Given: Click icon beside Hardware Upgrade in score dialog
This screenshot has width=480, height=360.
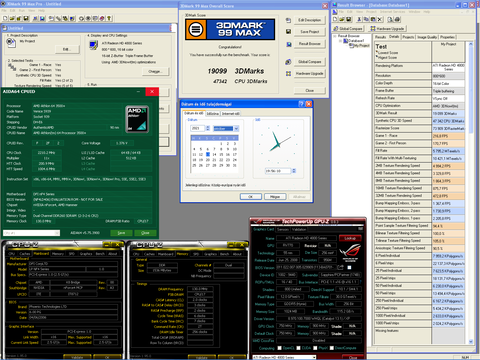Looking at the screenshot, I should [288, 73].
